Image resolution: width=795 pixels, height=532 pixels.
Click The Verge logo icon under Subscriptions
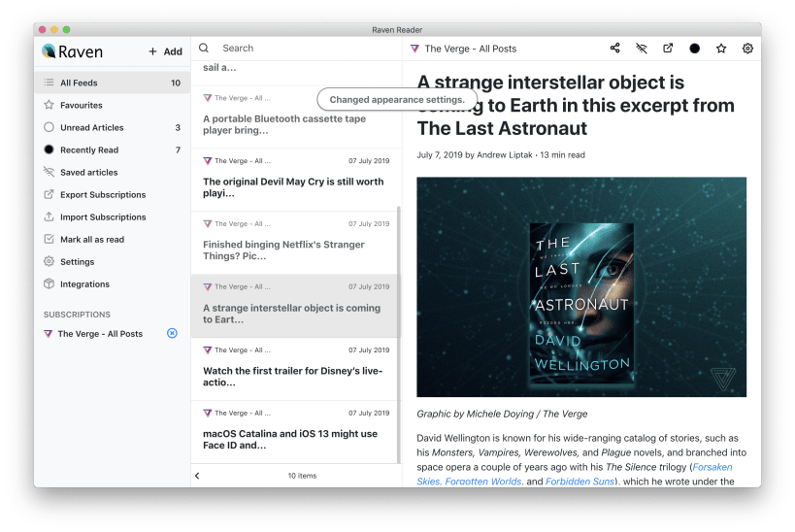coord(49,333)
